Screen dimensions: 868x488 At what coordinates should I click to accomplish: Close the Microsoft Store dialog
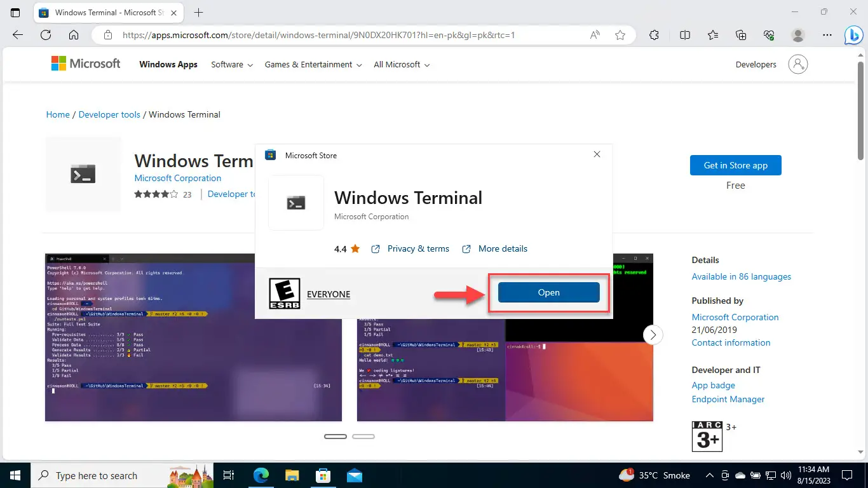597,154
